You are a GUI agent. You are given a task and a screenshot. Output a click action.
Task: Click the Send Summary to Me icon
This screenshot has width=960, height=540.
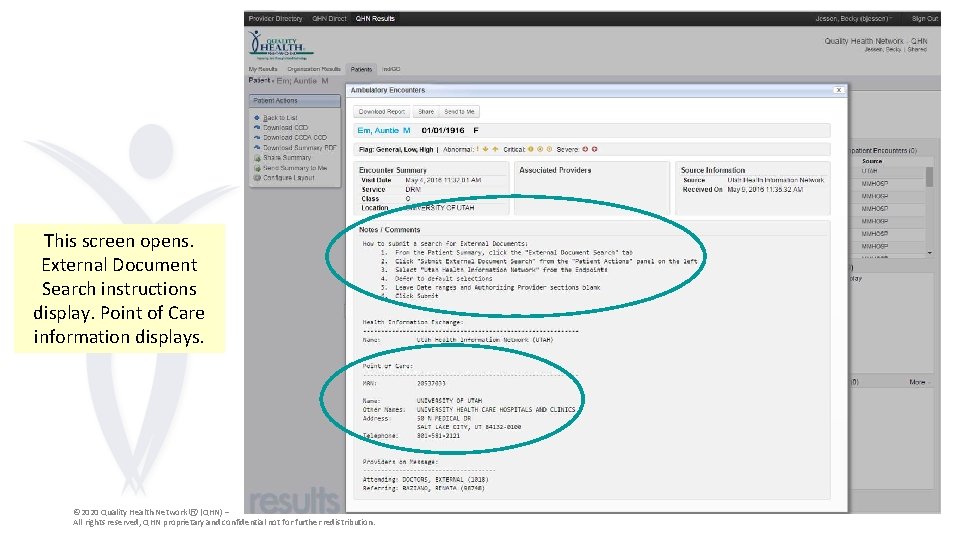point(257,168)
